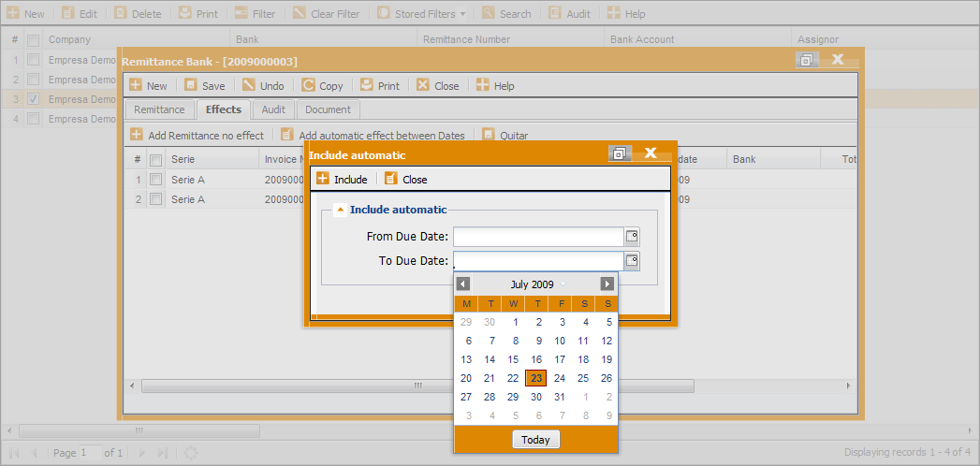Viewport: 980px width, 466px height.
Task: Click Close icon in Include automatic toolbar
Action: point(391,179)
